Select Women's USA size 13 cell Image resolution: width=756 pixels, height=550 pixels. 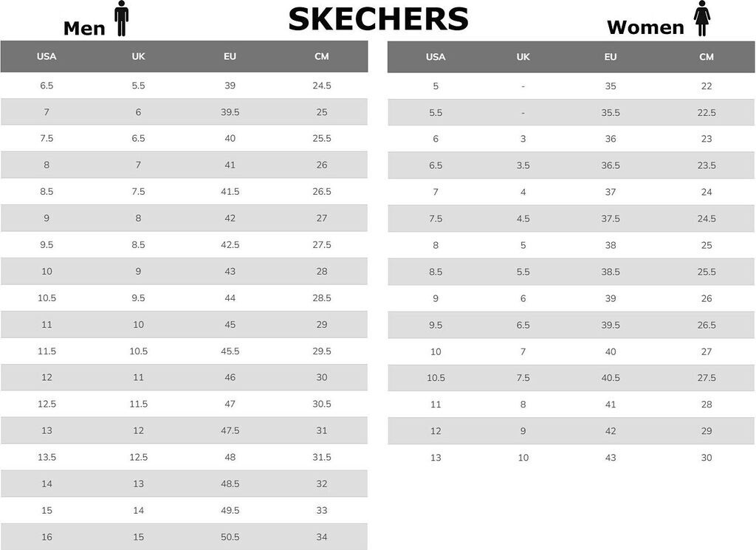point(436,458)
